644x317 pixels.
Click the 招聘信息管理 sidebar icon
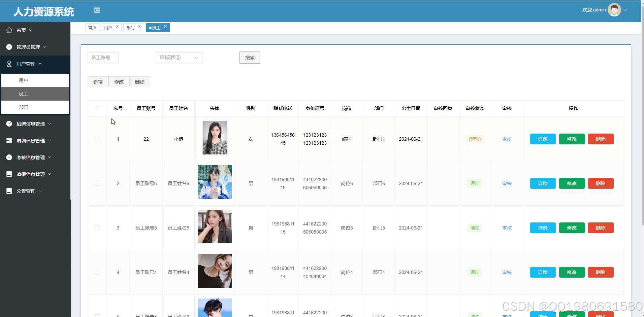pos(9,124)
